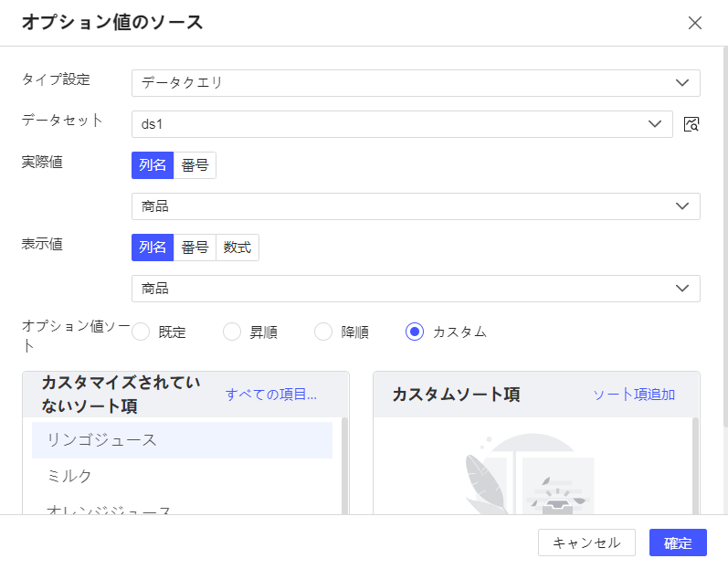728x569 pixels.
Task: Select 番号 tab under 表示値
Action: click(195, 248)
